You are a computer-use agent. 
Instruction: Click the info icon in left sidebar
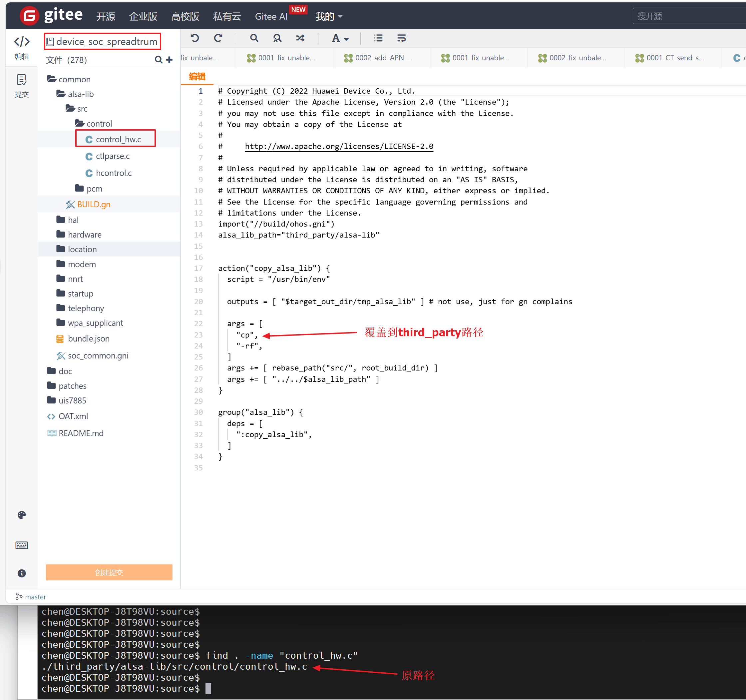22,573
